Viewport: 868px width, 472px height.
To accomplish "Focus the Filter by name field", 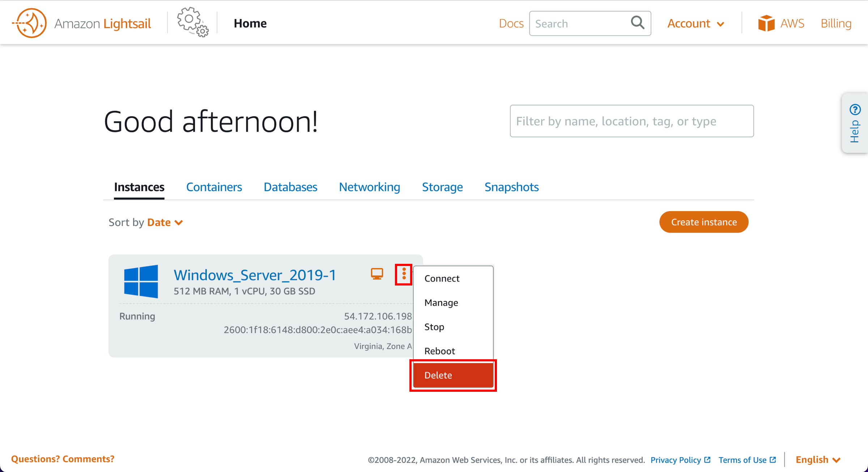I will pyautogui.click(x=632, y=121).
